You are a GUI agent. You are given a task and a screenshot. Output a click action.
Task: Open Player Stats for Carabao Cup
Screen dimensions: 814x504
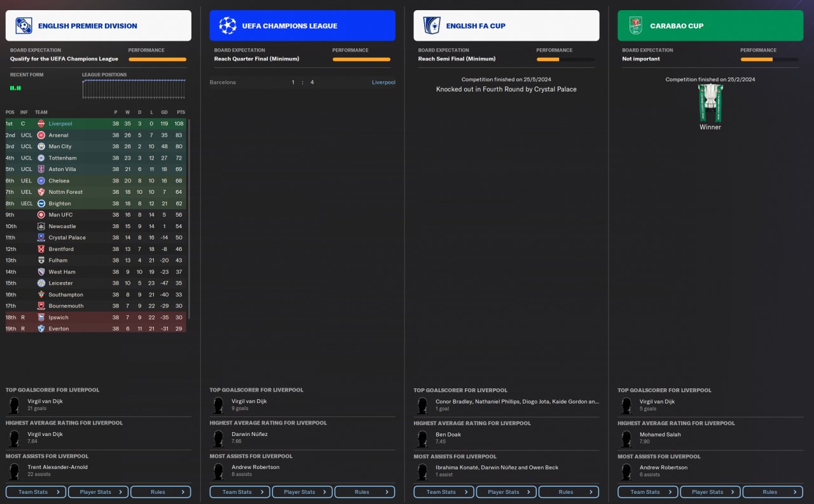pos(711,492)
